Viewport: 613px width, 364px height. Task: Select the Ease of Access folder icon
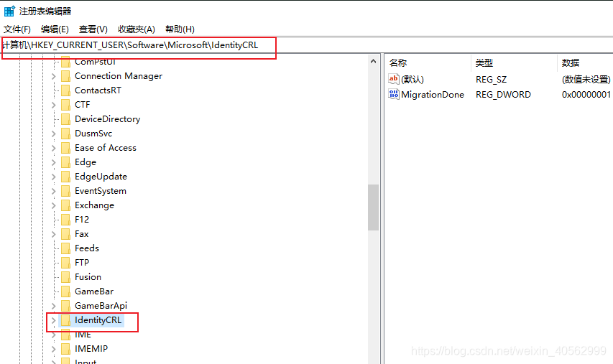click(65, 148)
